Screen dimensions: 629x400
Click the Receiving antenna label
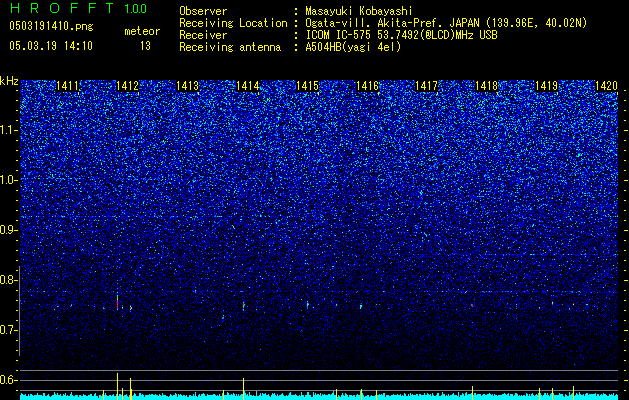230,47
